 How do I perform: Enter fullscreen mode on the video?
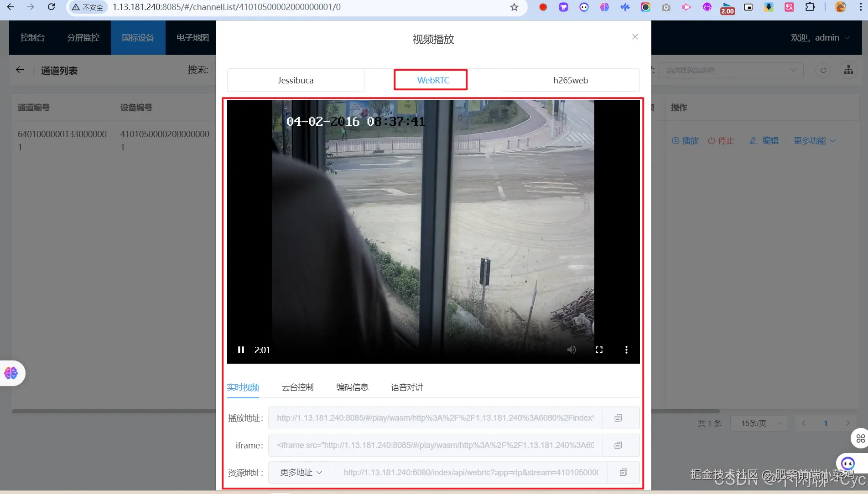(x=599, y=350)
